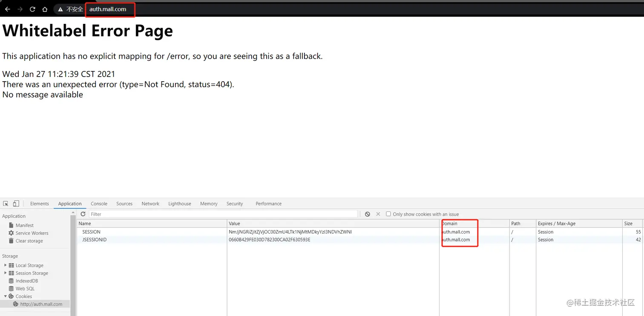The height and width of the screenshot is (316, 644).
Task: Expand the Local Storage tree node
Action: (5, 265)
